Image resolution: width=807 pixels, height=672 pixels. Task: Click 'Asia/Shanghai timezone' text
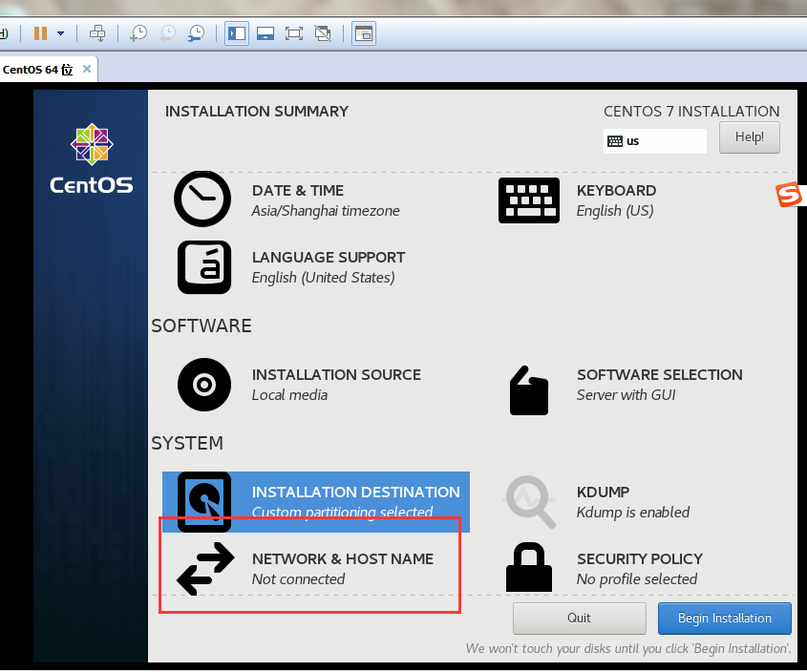(326, 211)
